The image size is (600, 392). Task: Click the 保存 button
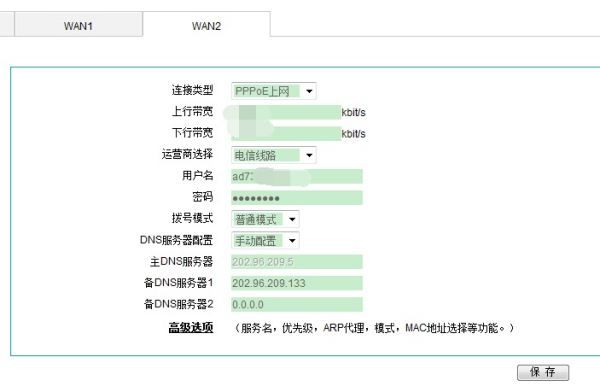[543, 372]
